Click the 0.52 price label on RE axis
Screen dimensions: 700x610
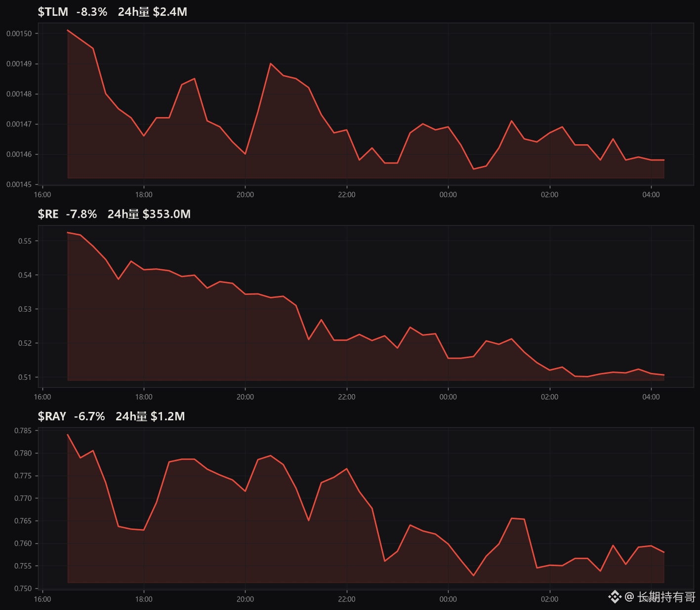pyautogui.click(x=25, y=343)
